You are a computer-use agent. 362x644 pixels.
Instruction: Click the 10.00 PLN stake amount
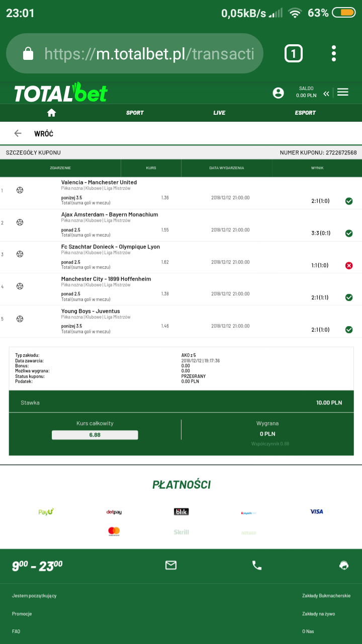(329, 403)
